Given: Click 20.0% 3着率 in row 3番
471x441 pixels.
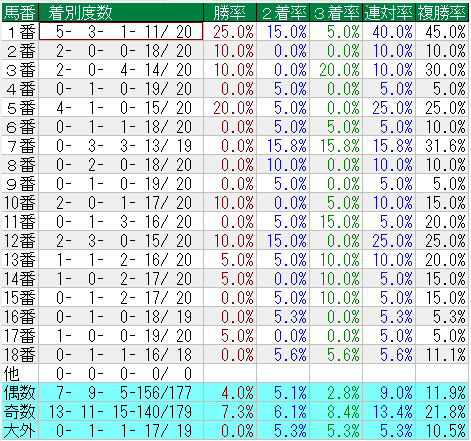Looking at the screenshot, I should [336, 70].
